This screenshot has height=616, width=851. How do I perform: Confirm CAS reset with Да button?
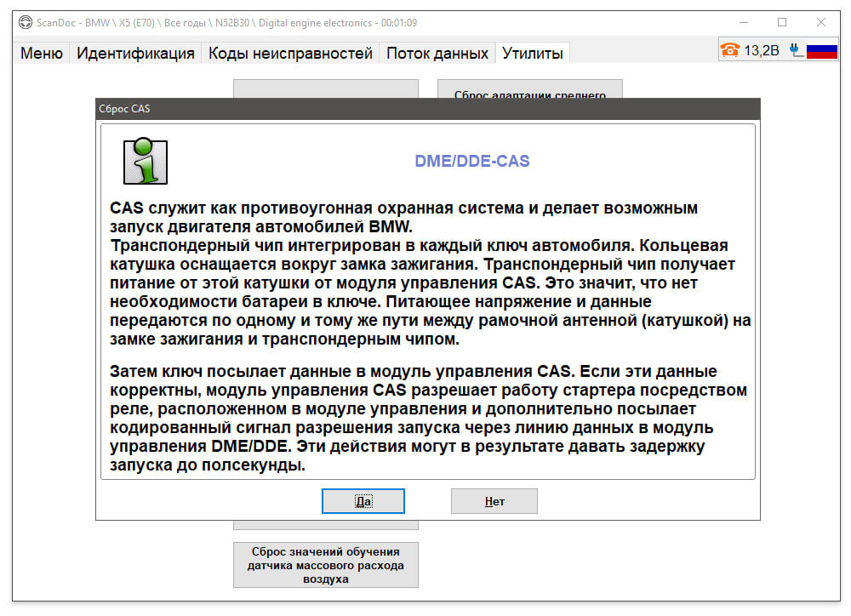pyautogui.click(x=363, y=501)
